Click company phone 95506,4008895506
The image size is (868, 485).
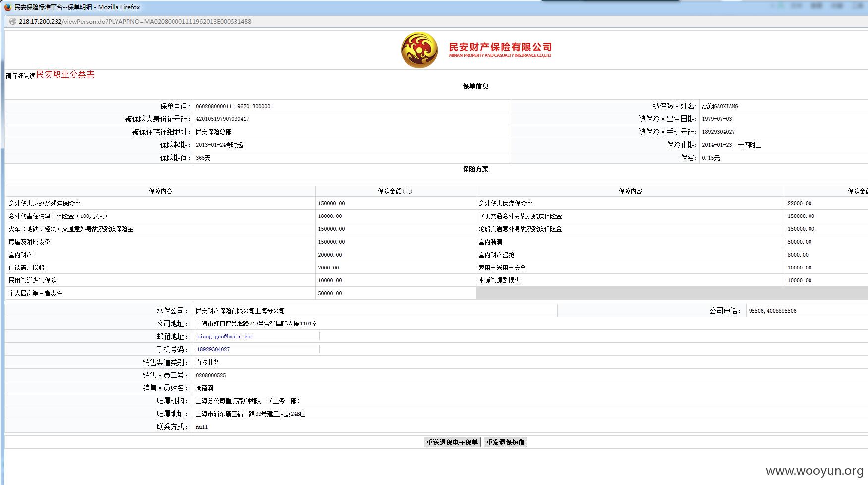coord(772,311)
